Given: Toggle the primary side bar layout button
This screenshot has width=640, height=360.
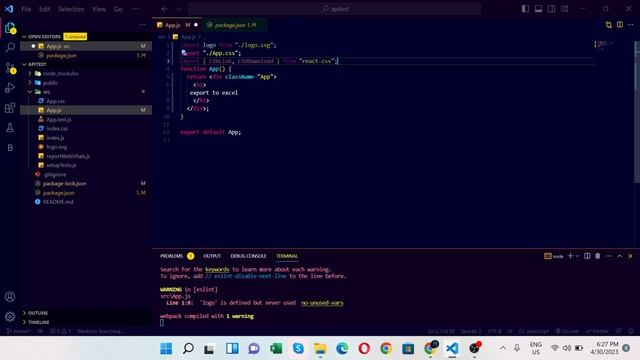Looking at the screenshot, I should coord(525,9).
